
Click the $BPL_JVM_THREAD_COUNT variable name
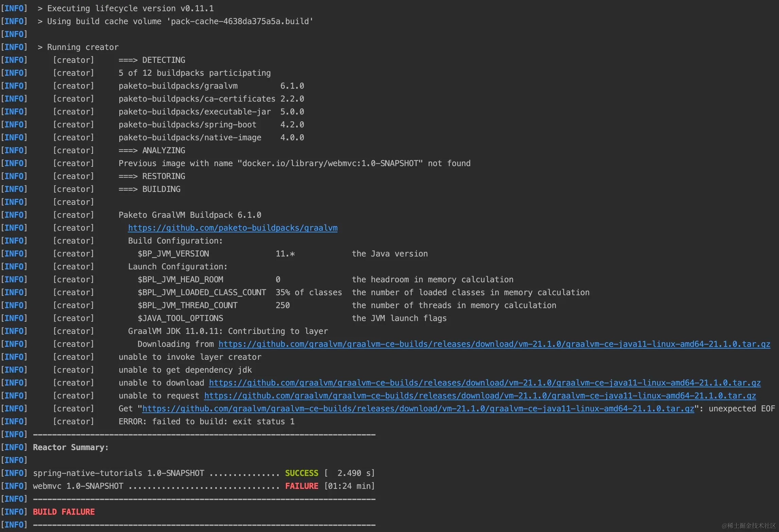(x=187, y=305)
